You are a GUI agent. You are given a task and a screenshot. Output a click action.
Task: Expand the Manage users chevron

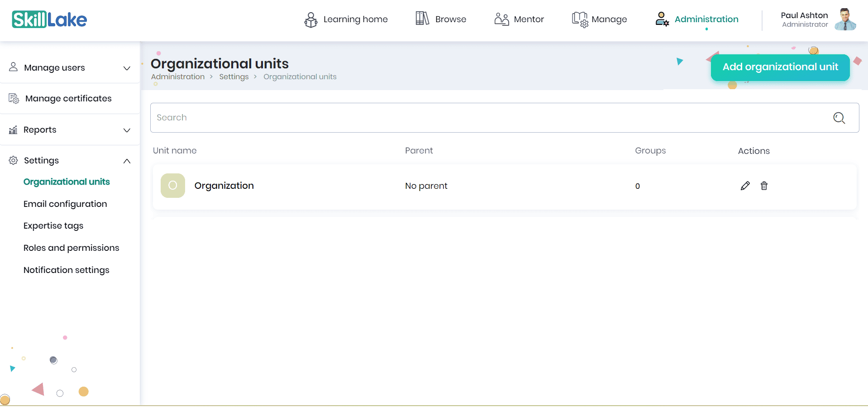[127, 68]
